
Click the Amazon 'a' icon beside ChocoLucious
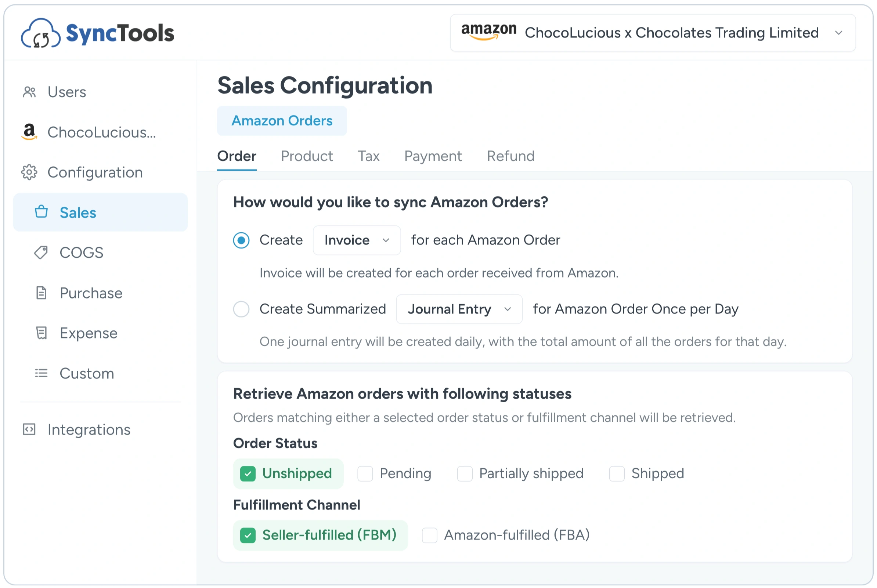coord(29,132)
